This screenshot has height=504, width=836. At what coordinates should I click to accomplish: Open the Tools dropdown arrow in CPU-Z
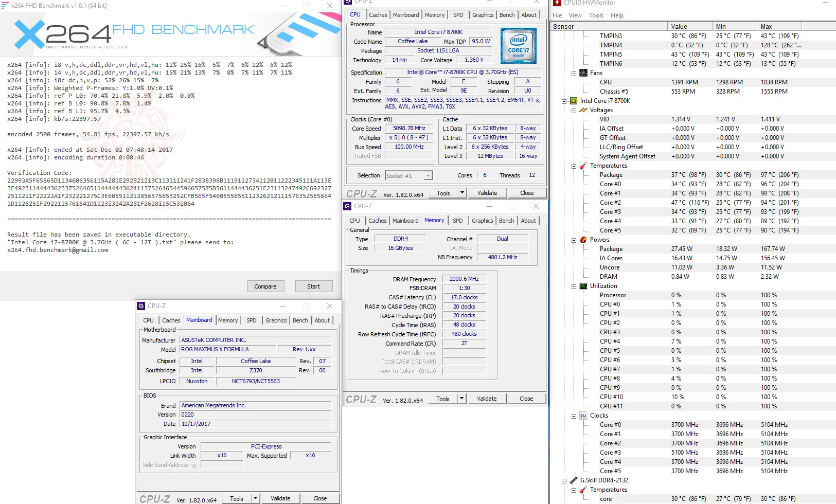(x=461, y=192)
